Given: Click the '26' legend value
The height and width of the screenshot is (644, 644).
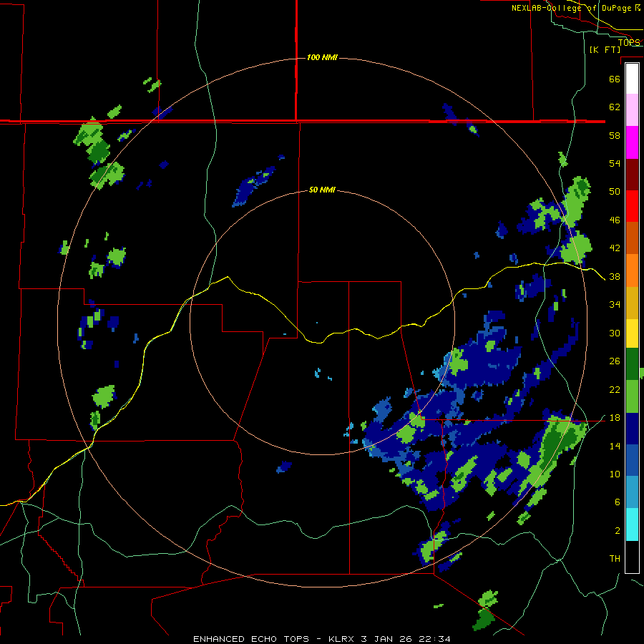Looking at the screenshot, I should point(615,361).
